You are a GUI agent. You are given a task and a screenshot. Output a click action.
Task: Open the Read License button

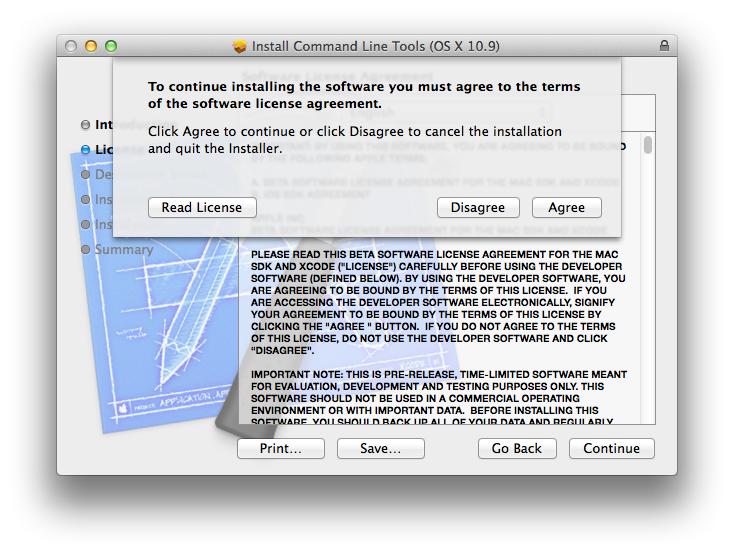[x=202, y=207]
